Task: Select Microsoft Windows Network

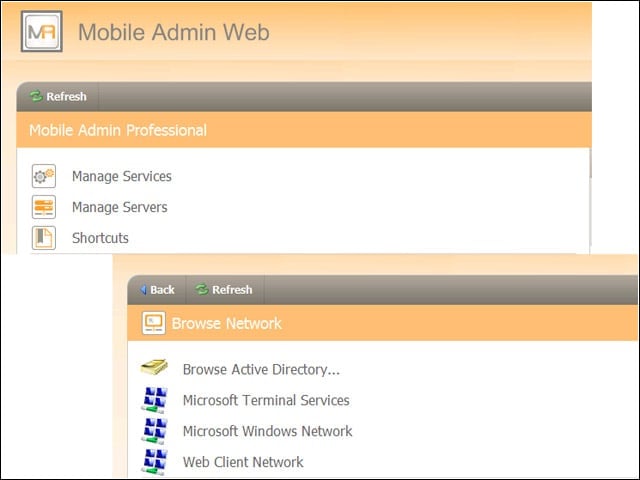Action: [x=267, y=431]
